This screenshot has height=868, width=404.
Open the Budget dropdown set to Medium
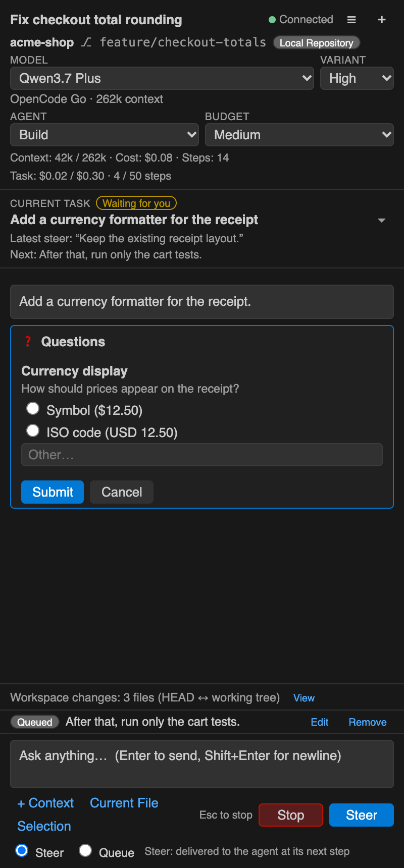tap(299, 135)
